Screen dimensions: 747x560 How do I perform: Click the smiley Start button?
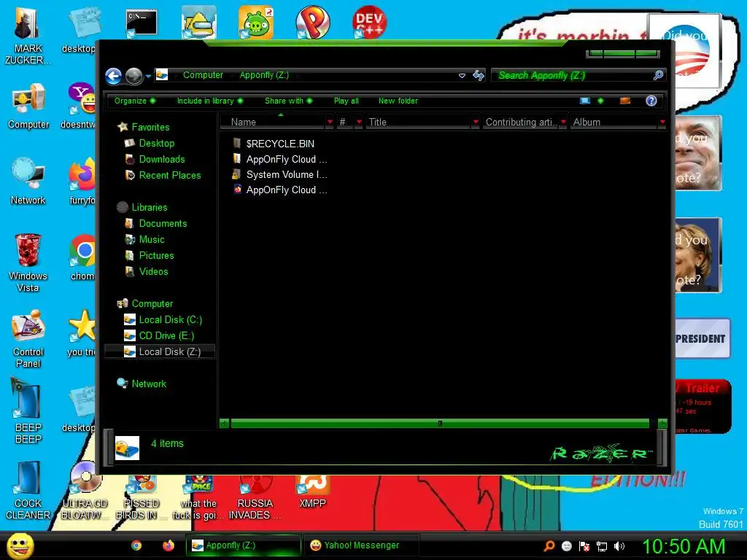click(20, 545)
